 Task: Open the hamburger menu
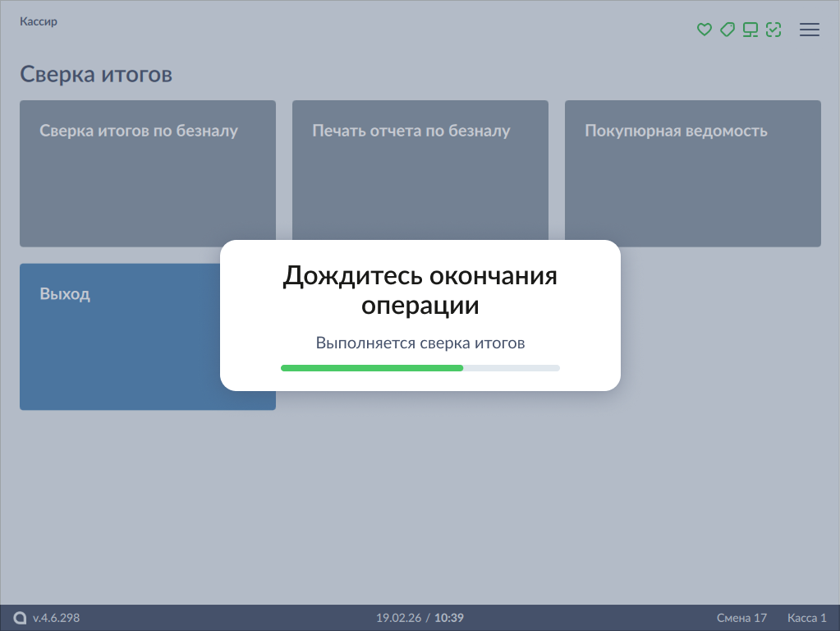tap(810, 30)
